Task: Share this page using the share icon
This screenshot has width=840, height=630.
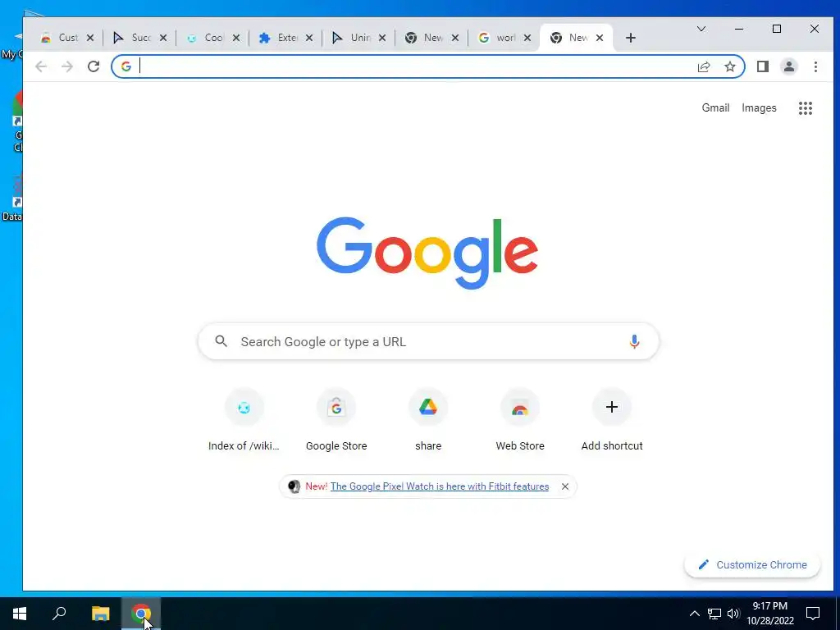Action: (704, 66)
